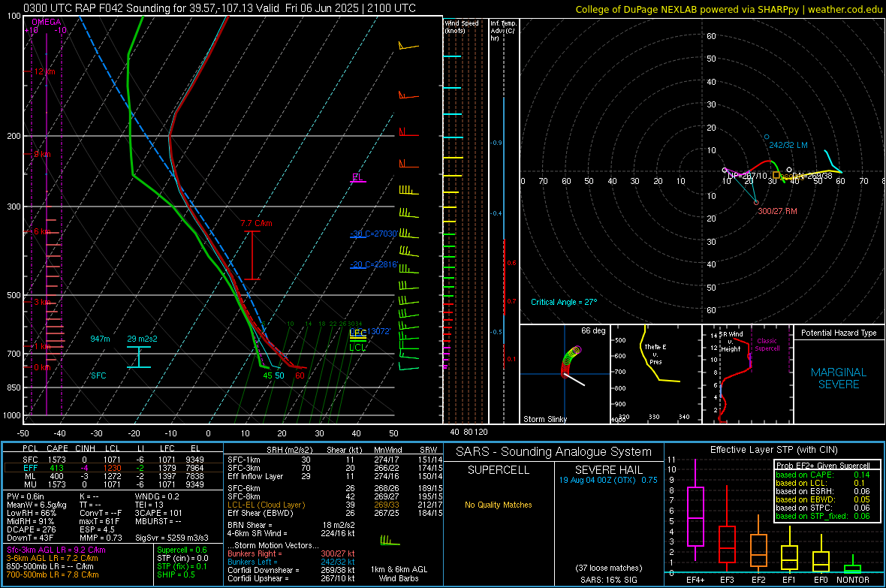The height and width of the screenshot is (588, 886).
Task: Click PW = 0.6in value
Action: coord(25,496)
